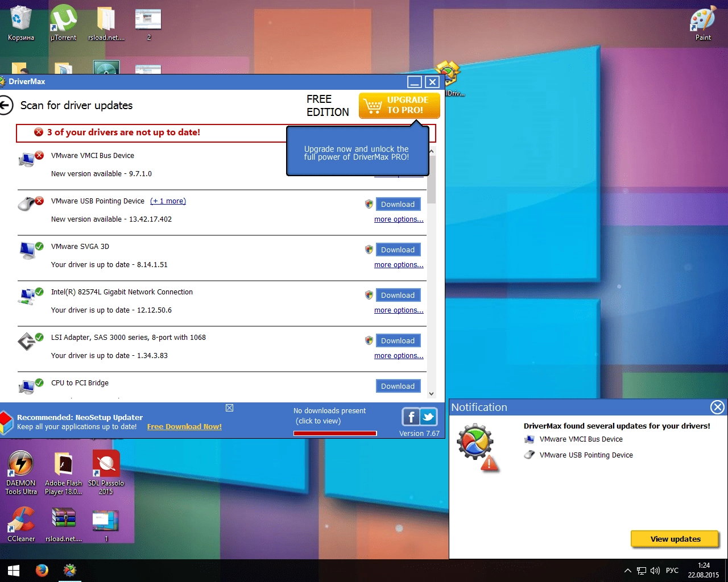The height and width of the screenshot is (582, 728).
Task: Download the VMware SVGA 3D driver
Action: point(398,250)
